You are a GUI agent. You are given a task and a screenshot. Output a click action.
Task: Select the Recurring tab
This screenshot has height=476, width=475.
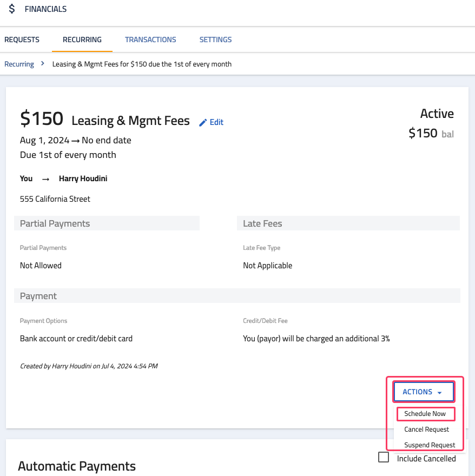[x=82, y=39]
